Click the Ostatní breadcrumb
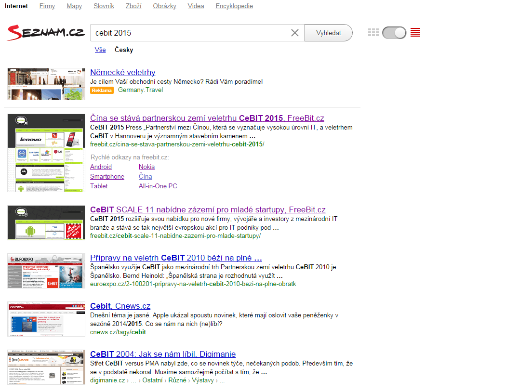 tap(152, 380)
